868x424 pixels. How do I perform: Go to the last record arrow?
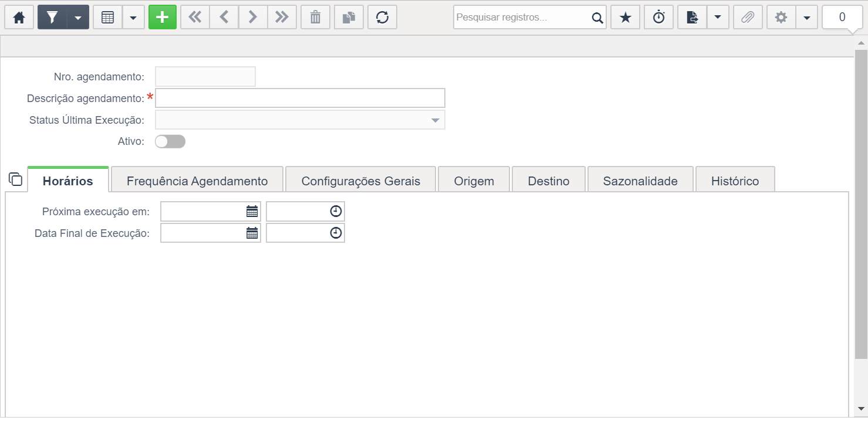[x=282, y=18]
